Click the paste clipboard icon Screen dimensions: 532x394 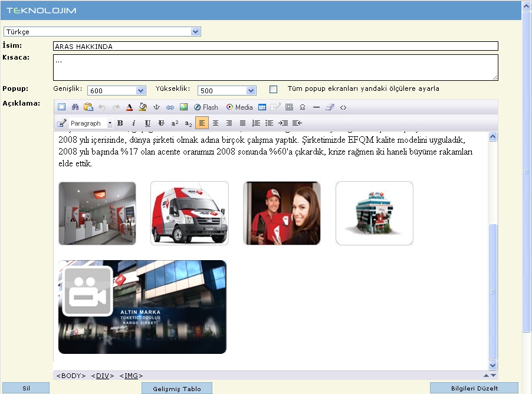[x=88, y=107]
